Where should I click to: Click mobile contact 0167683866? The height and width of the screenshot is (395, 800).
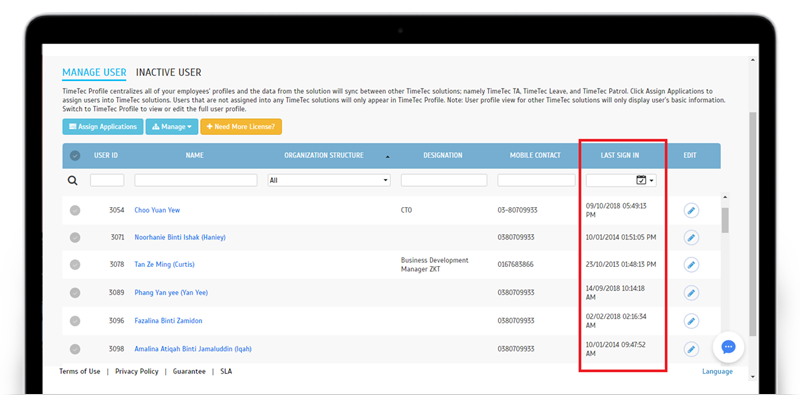coord(516,265)
